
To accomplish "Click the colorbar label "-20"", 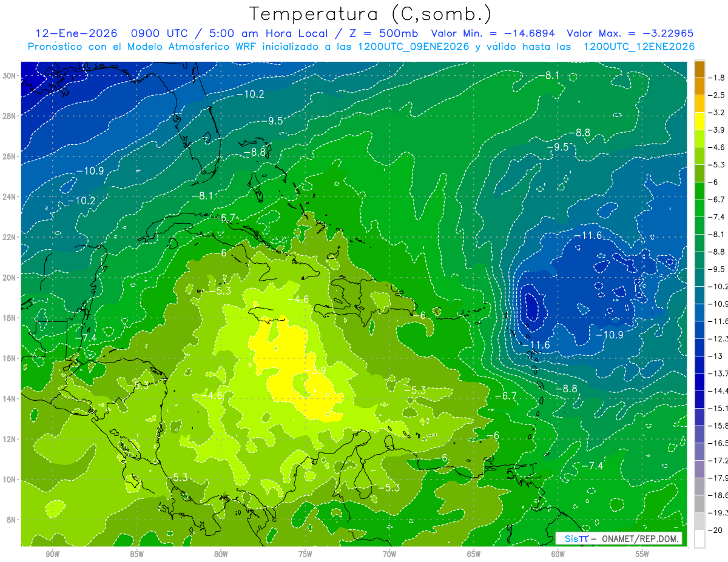I will point(716,530).
